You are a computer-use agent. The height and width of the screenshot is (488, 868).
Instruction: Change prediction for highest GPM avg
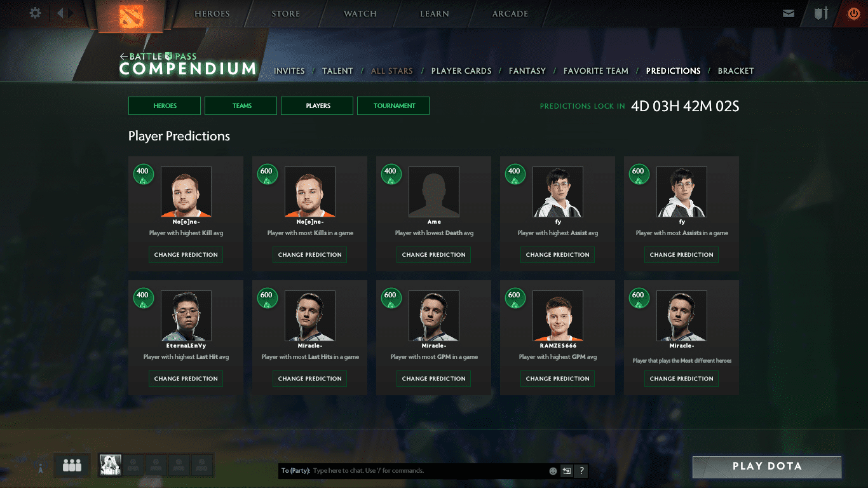pos(558,379)
